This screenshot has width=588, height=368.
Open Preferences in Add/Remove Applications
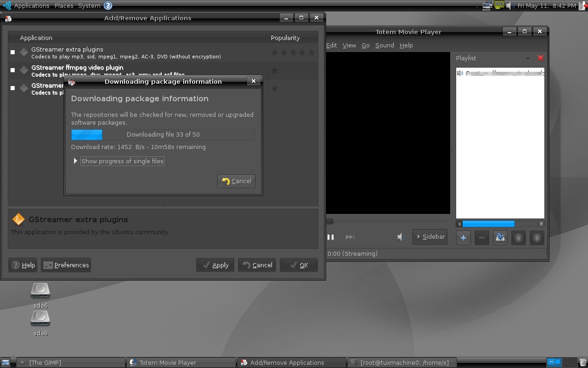pos(66,265)
